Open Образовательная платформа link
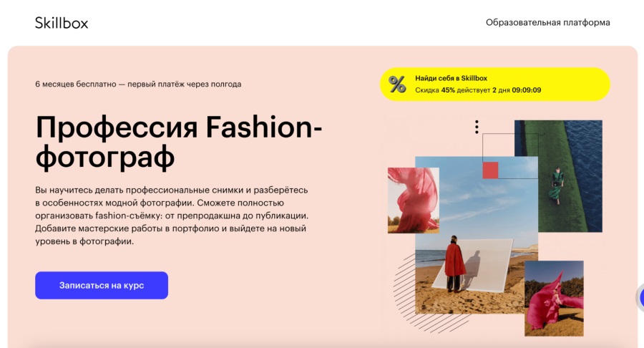This screenshot has height=348, width=644. pos(548,23)
